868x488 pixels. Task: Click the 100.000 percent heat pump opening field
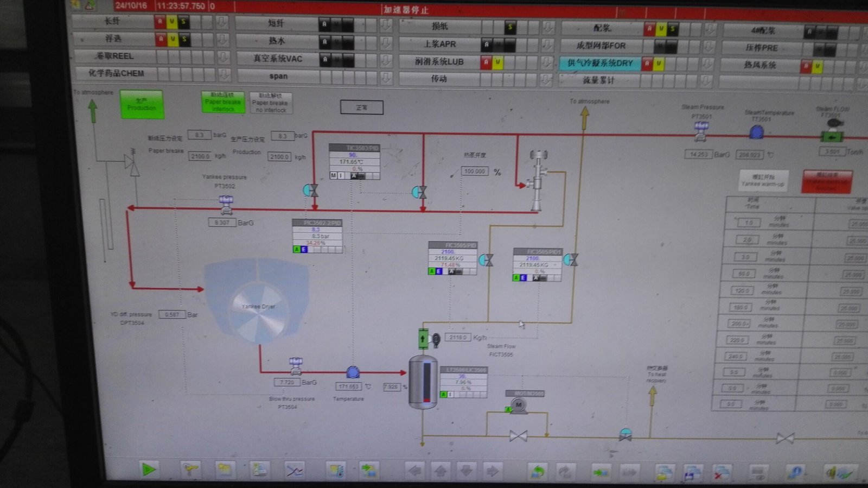pos(474,172)
